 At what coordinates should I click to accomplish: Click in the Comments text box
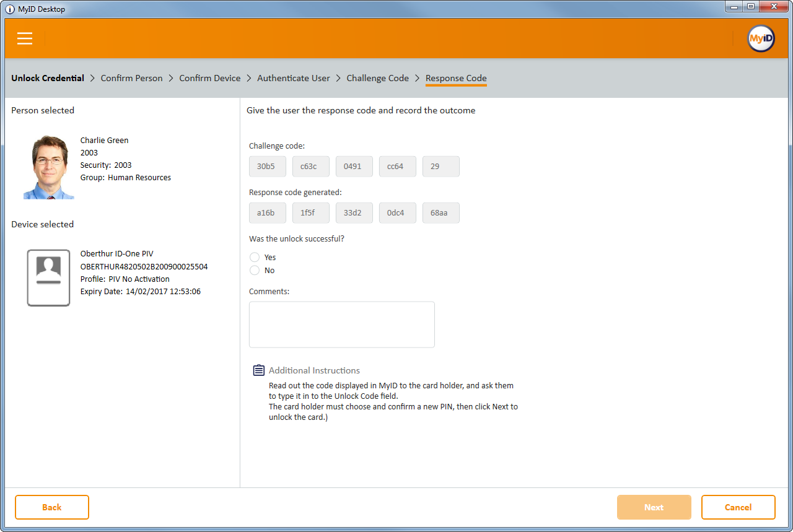tap(342, 325)
